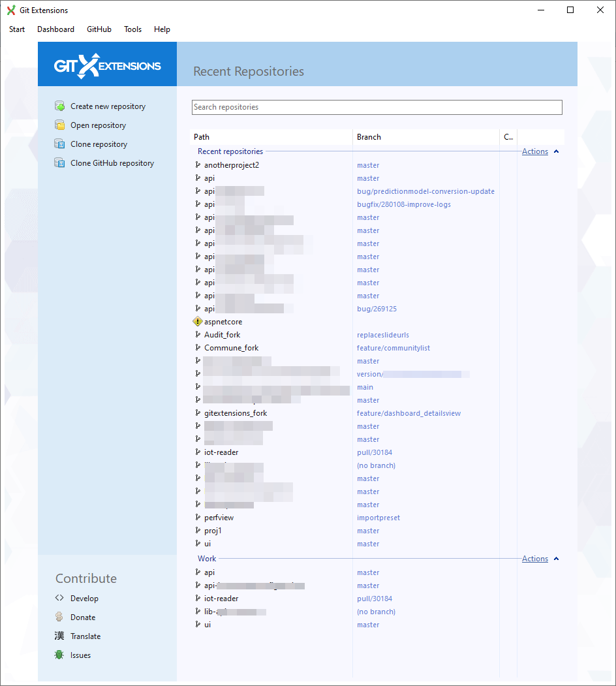Click the bug/predictionmodel-conversion-update branch text

pos(425,191)
